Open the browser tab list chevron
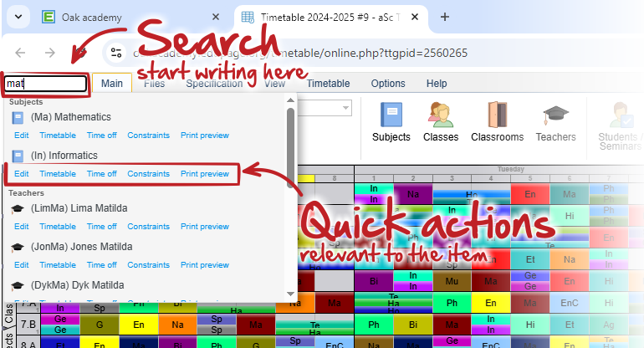644x348 pixels. pos(18,18)
